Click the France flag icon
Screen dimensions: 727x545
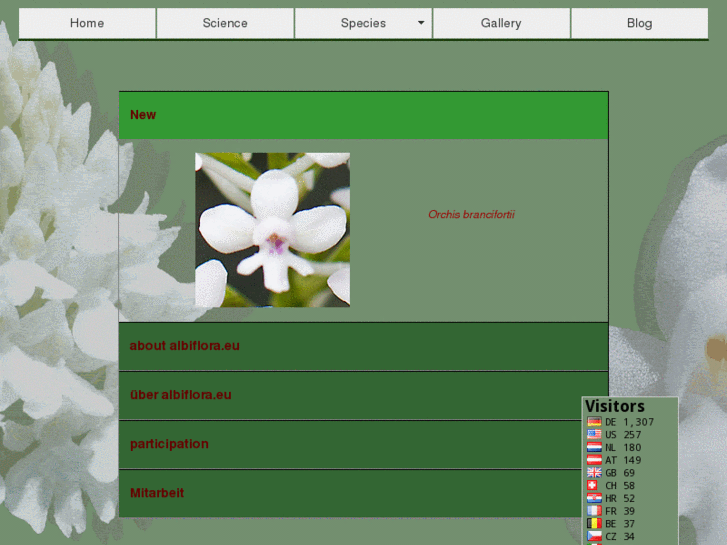click(594, 511)
